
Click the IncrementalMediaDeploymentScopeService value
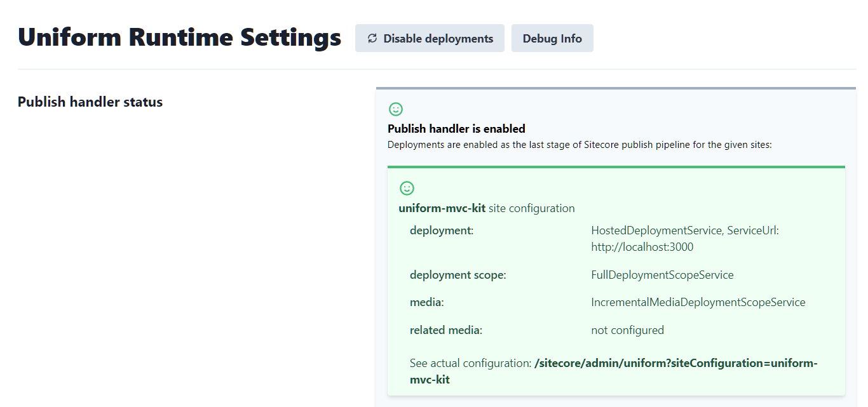(x=698, y=302)
